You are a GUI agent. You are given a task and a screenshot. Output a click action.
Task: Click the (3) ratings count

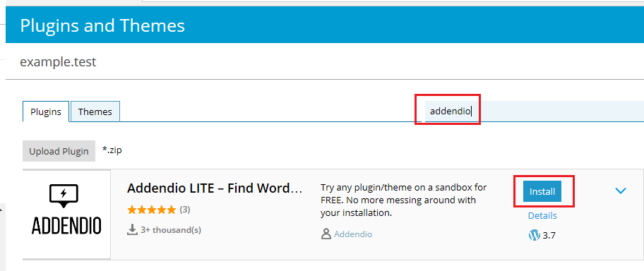point(185,210)
